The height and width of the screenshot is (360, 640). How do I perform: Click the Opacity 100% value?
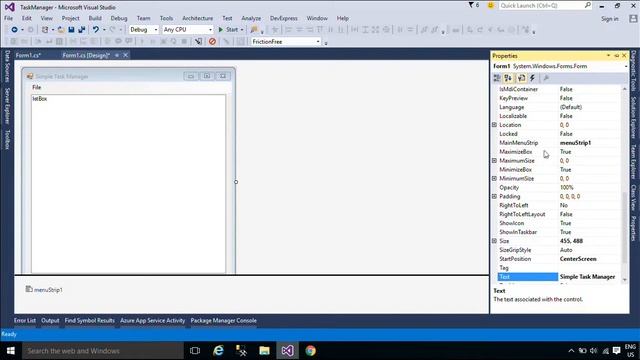tap(566, 187)
